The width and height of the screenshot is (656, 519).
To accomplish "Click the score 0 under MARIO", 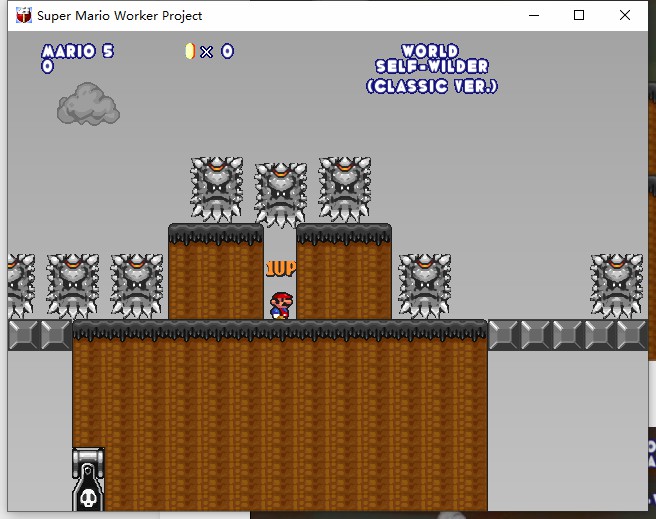I will point(47,66).
